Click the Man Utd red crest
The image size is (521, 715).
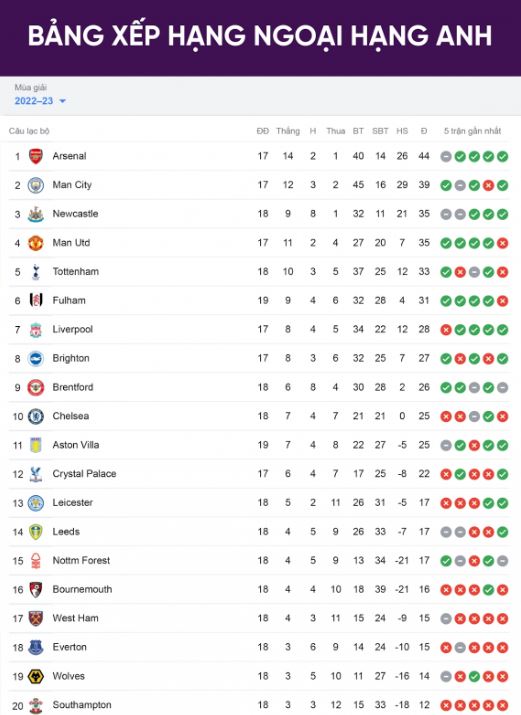click(x=36, y=243)
